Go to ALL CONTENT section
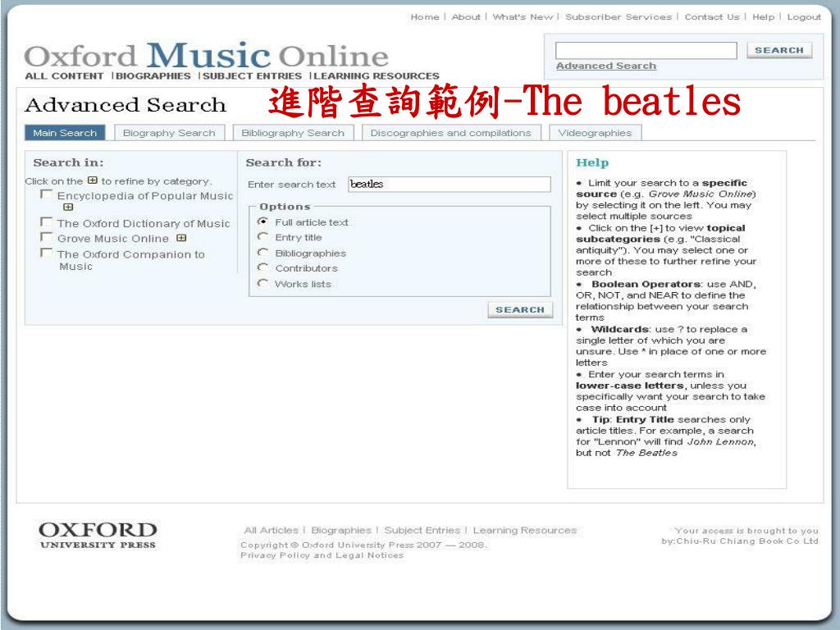 [x=64, y=76]
